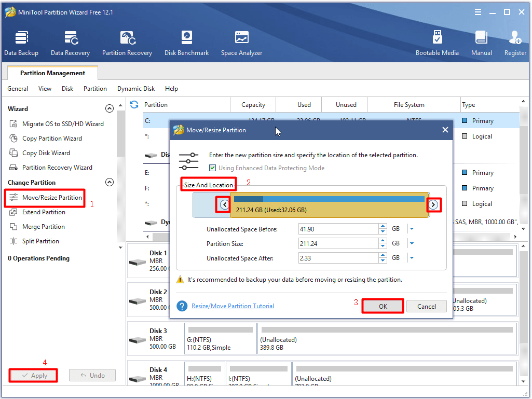Decrease Partition Size value
This screenshot has width=532, height=399.
(x=383, y=246)
